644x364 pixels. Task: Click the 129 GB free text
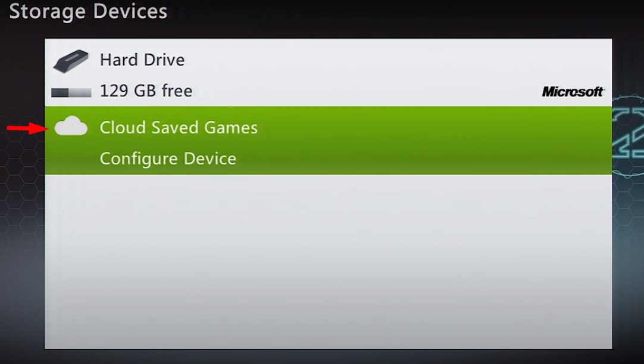pyautogui.click(x=146, y=91)
